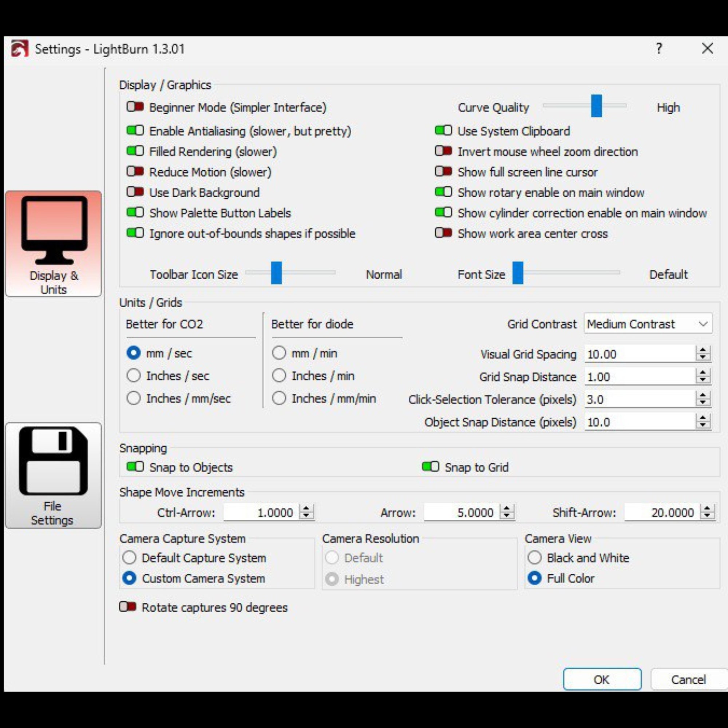Increase Shift-Arrow increment with up arrow
The image size is (728, 728).
click(707, 509)
